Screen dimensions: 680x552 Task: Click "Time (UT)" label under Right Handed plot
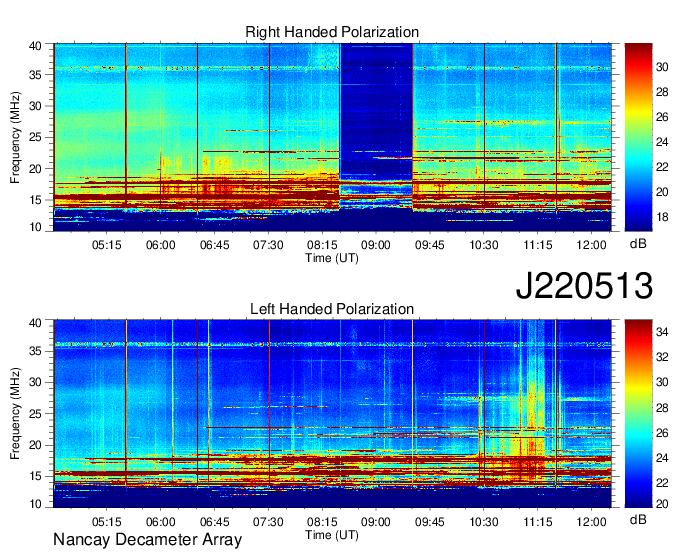[x=332, y=258]
